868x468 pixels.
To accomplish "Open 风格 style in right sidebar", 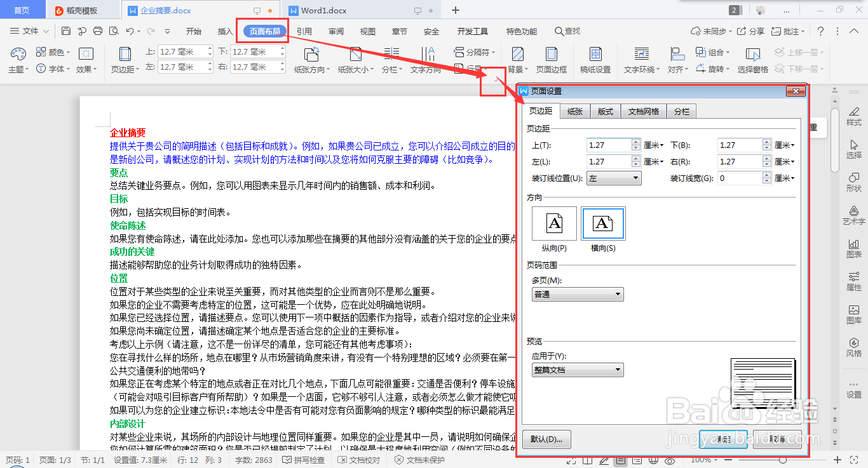I will coord(854,346).
